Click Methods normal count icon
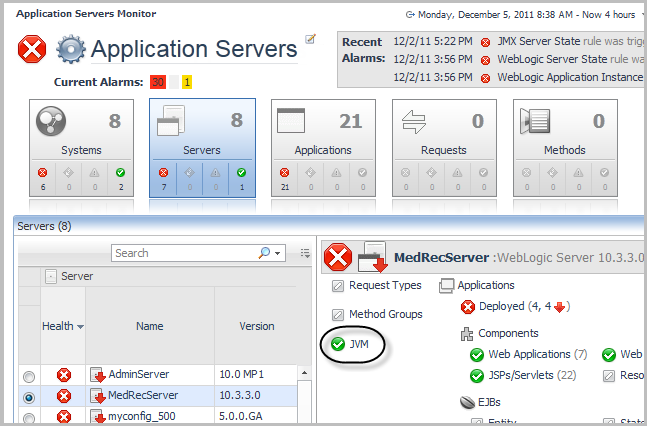The height and width of the screenshot is (426, 647). [x=604, y=173]
